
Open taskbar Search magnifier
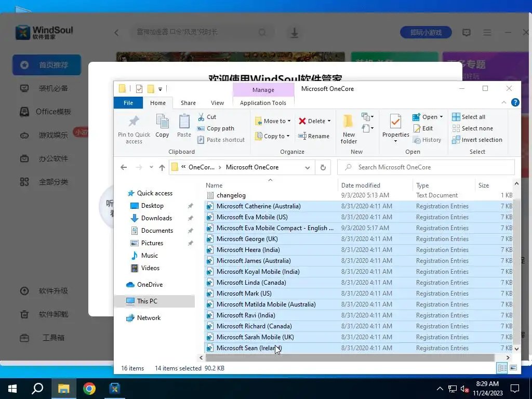[x=37, y=389]
